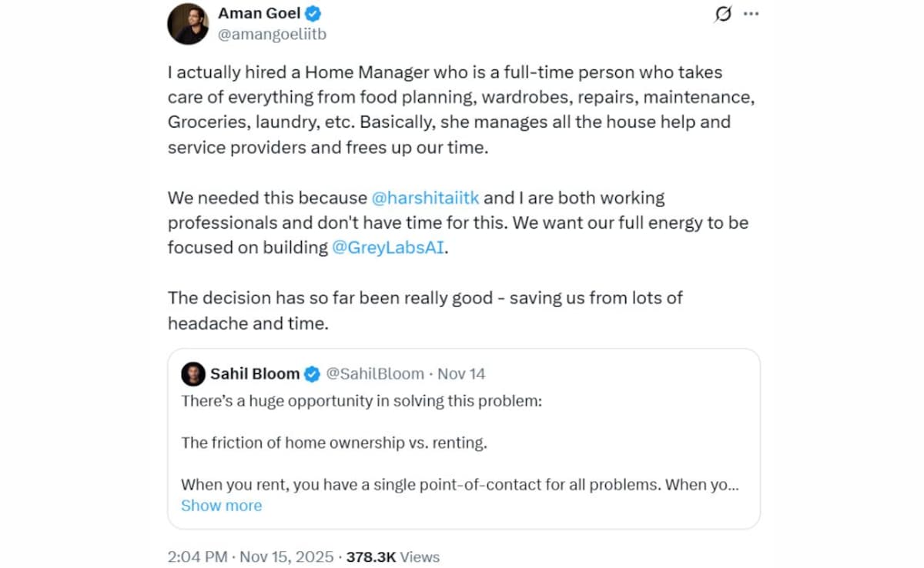Click Sahil Bloom's small avatar icon
This screenshot has height=568, width=924.
(192, 374)
